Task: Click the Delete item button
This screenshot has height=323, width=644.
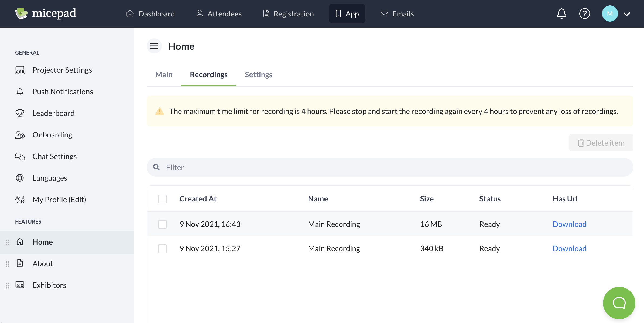Action: point(601,143)
